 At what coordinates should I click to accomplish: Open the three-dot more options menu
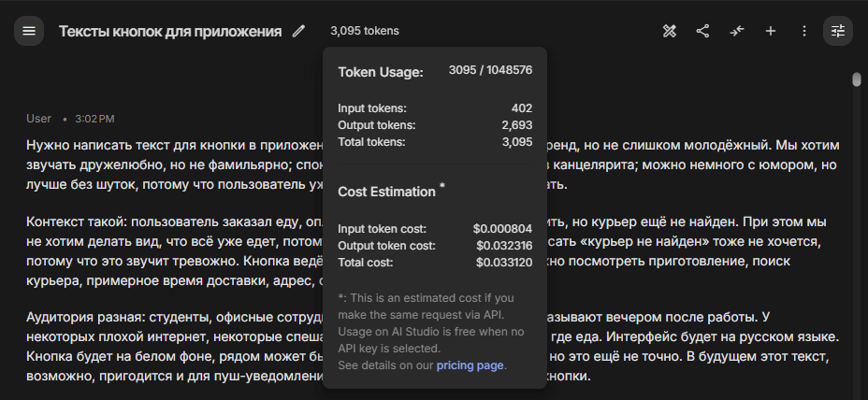coord(804,31)
